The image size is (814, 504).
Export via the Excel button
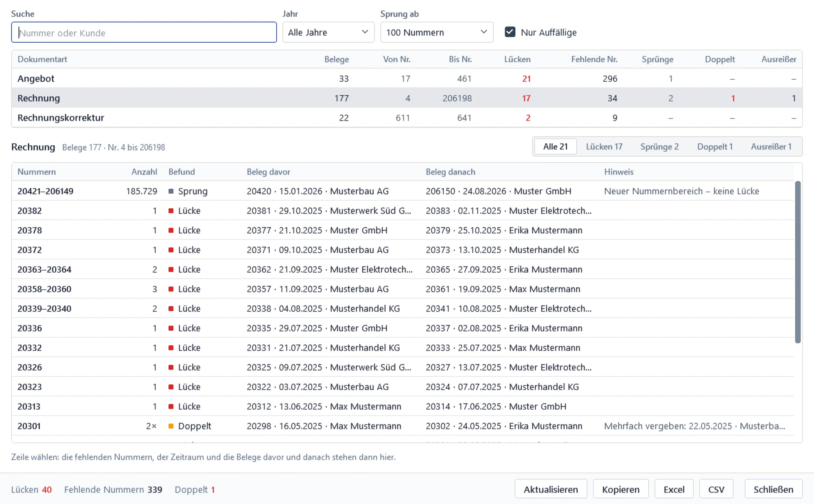[674, 489]
